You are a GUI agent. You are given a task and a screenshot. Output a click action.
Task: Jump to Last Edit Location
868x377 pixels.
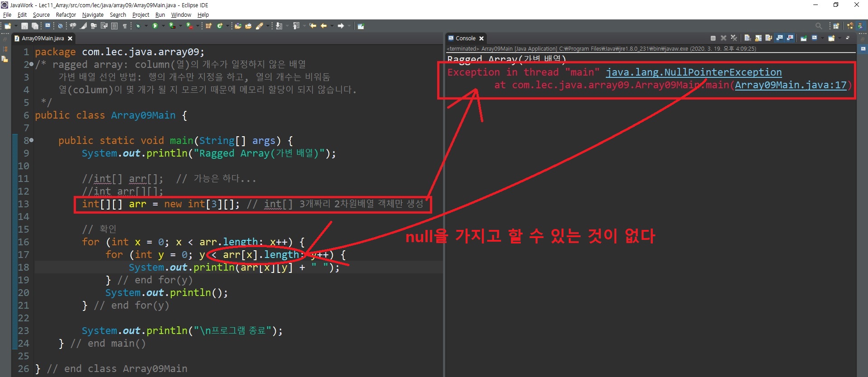pyautogui.click(x=312, y=26)
